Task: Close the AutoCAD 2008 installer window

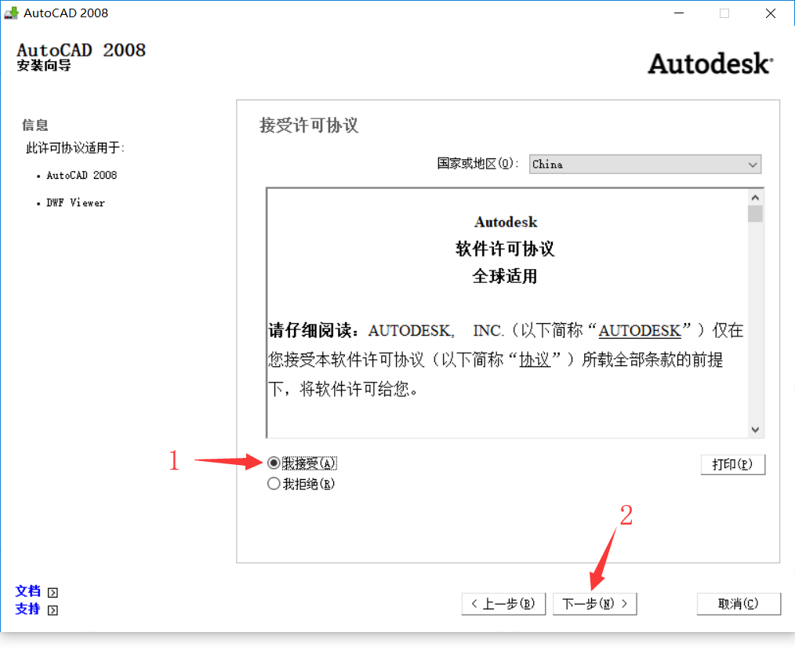Action: 769,13
